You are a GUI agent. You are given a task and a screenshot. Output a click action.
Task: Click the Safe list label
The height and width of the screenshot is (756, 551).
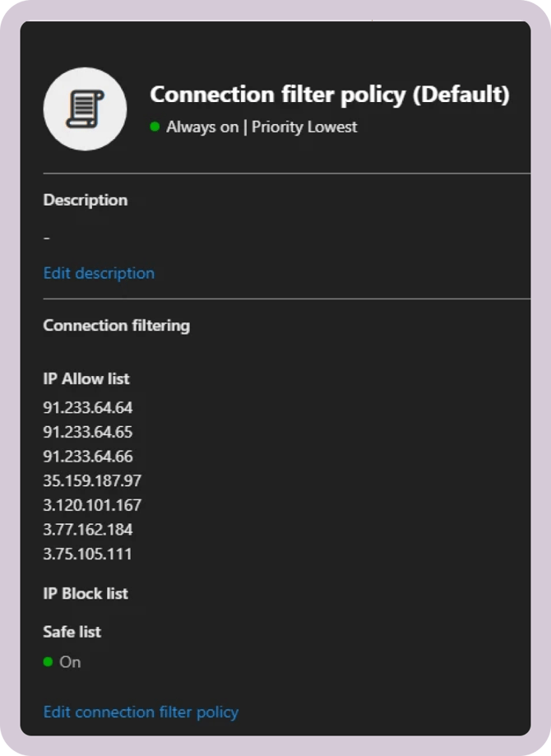(x=72, y=632)
